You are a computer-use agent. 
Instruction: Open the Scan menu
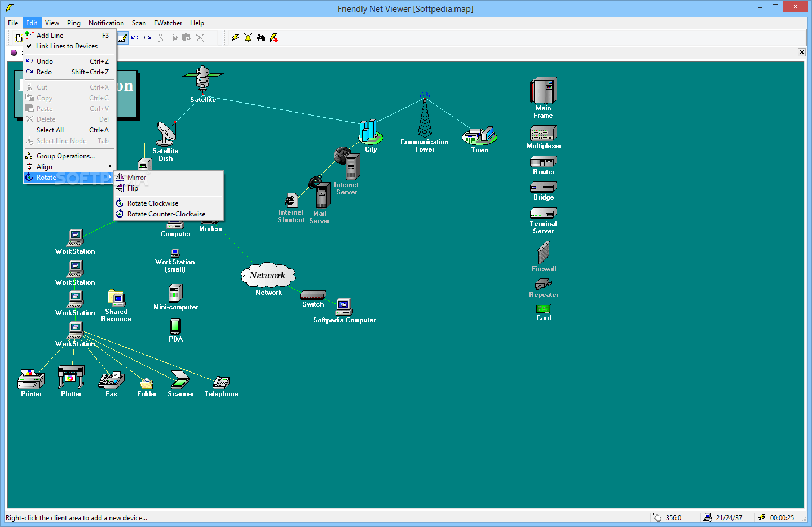[139, 23]
